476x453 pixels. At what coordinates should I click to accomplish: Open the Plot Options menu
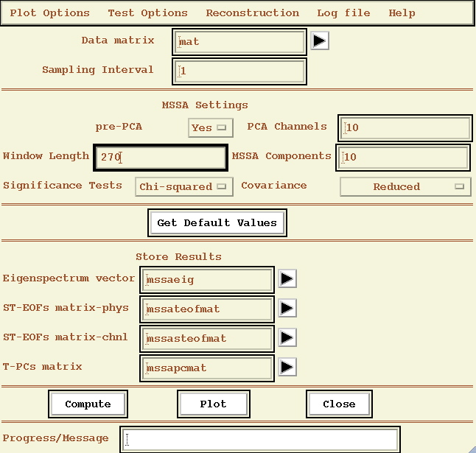point(50,13)
